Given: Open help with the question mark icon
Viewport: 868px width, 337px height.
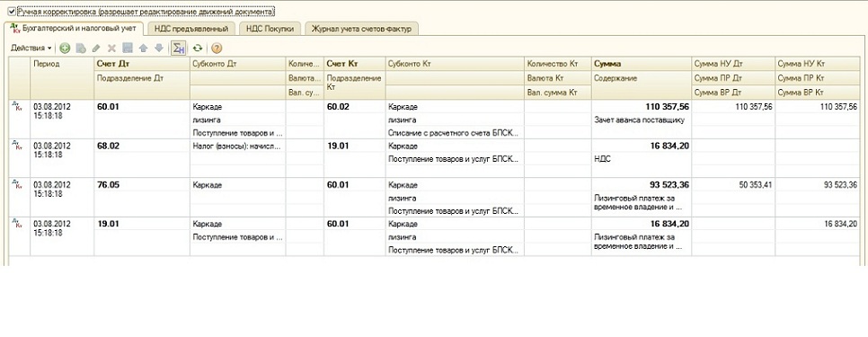Looking at the screenshot, I should pyautogui.click(x=217, y=49).
